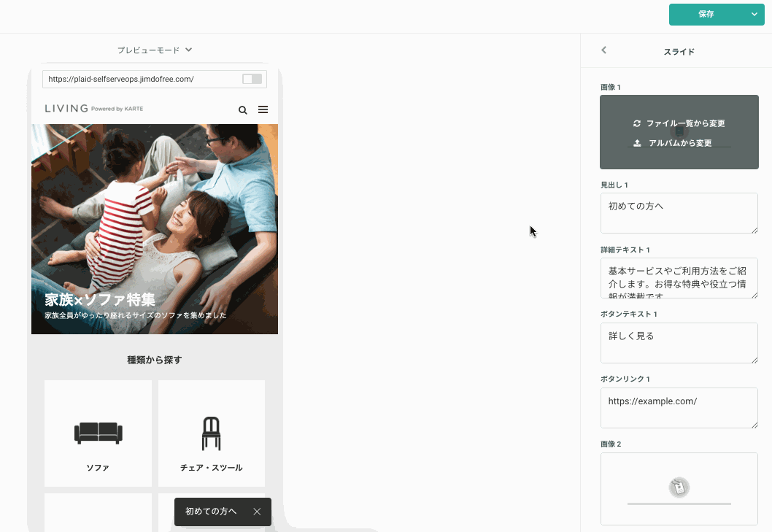
Task: Click the 家族全員がゆったり座れる caption text
Action: pos(136,315)
